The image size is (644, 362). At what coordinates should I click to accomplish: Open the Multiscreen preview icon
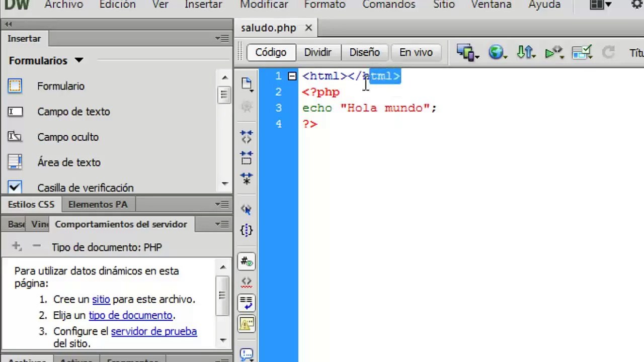467,52
